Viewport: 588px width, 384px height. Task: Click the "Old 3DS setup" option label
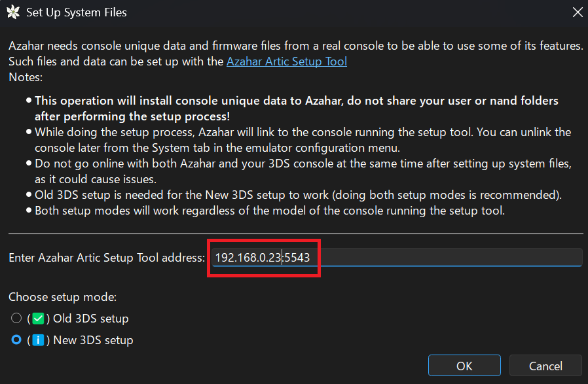(90, 319)
